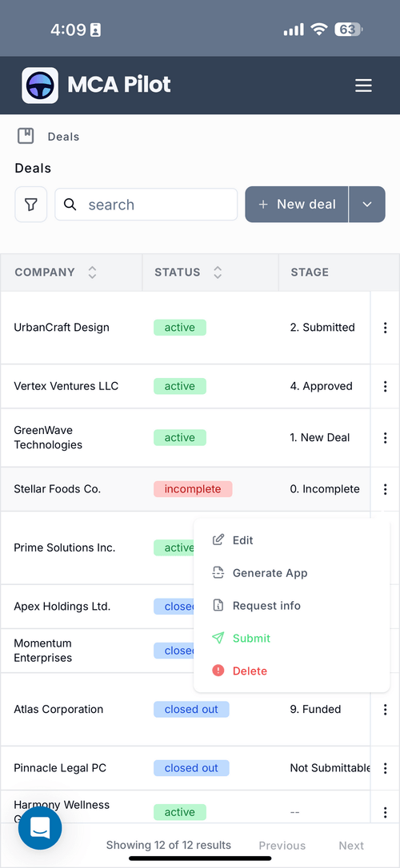
Task: Expand the New deal dropdown arrow
Action: tap(366, 205)
